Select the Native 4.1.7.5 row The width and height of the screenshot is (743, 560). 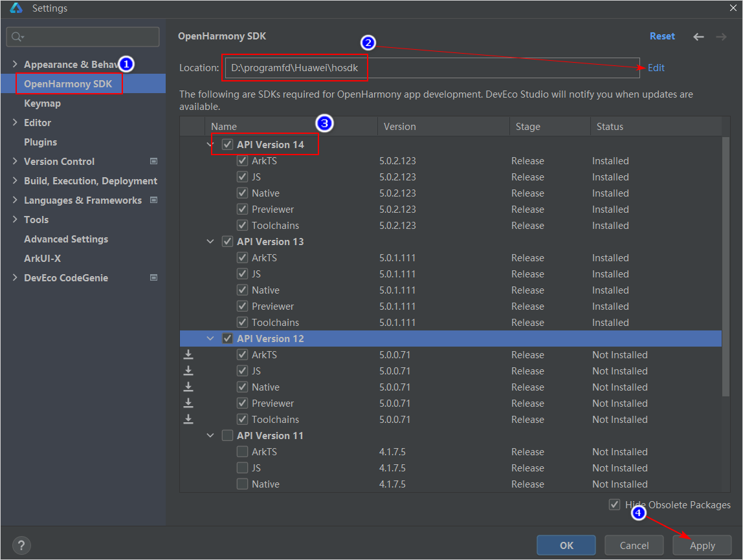(450, 484)
